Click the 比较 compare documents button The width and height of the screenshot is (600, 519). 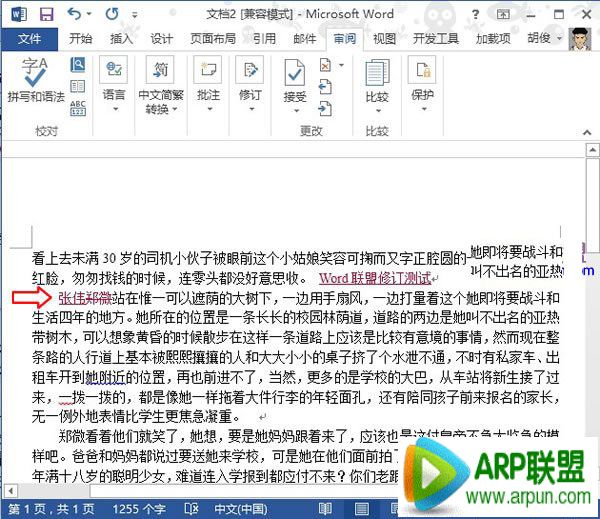coord(377,80)
